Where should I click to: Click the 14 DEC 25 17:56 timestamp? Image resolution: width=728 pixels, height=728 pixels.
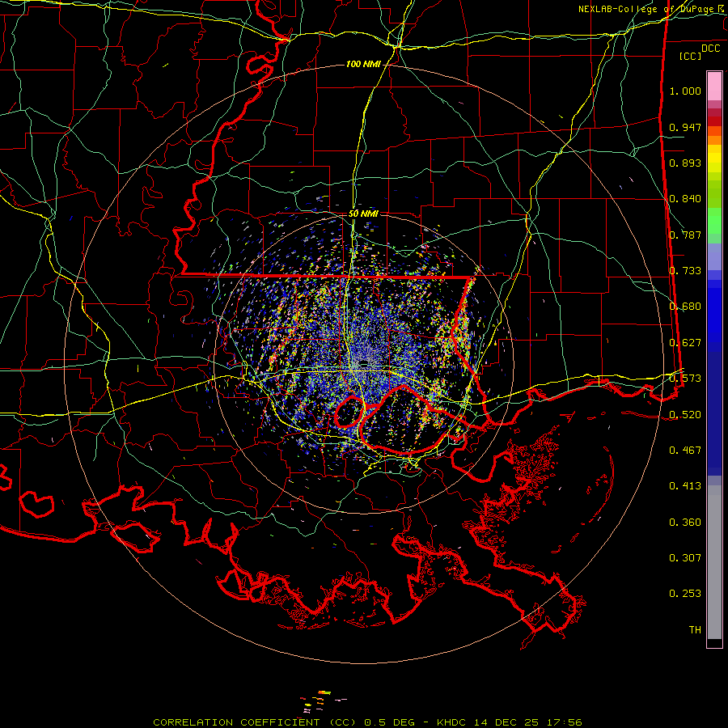coord(528,722)
